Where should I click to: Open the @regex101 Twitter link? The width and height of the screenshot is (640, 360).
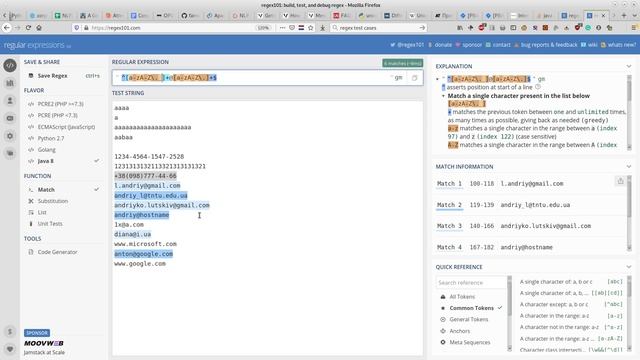(407, 45)
